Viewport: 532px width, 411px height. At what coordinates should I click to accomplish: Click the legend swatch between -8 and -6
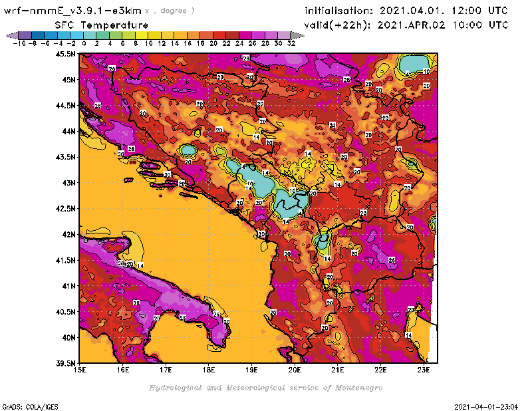pos(38,35)
